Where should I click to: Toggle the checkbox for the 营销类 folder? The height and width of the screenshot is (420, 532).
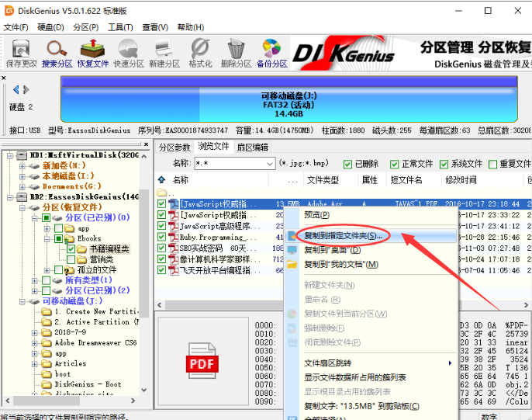71,259
